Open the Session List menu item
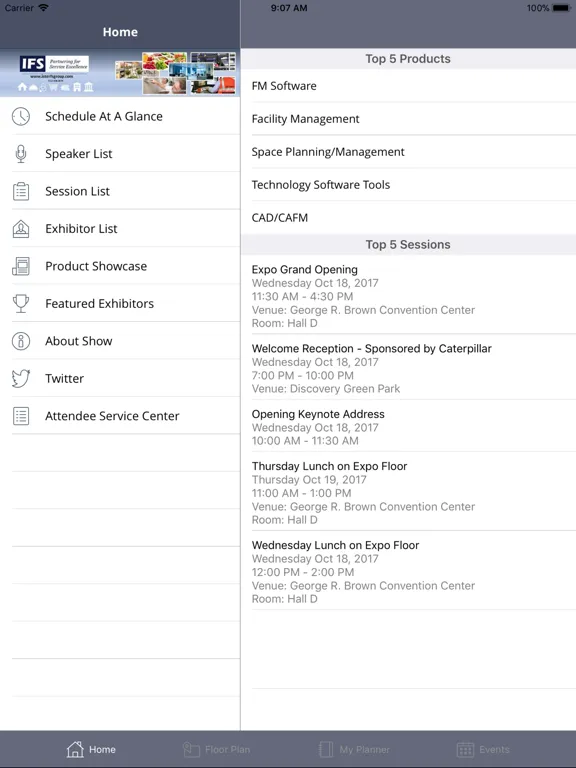 tap(120, 192)
